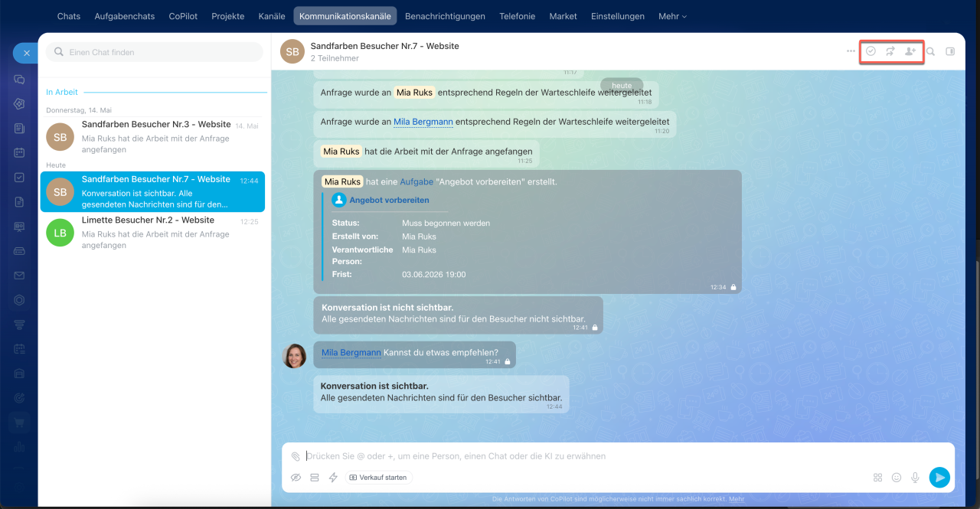Expand the Mehr menu in top bar

(x=671, y=16)
